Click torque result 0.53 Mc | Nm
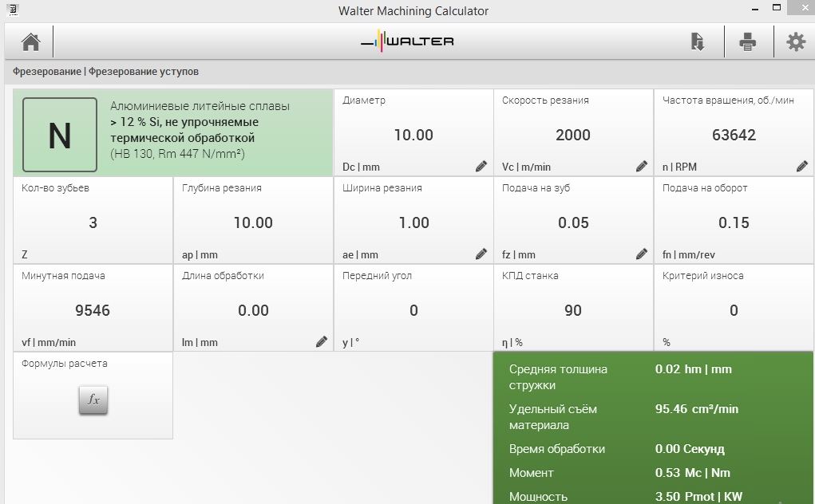Viewport: 815px width, 504px height. 692,473
